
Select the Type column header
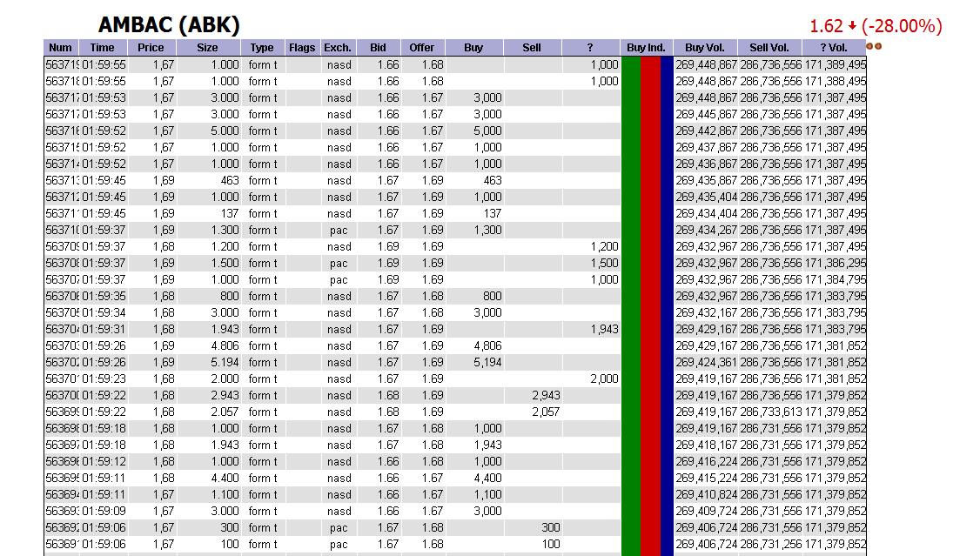coord(261,48)
